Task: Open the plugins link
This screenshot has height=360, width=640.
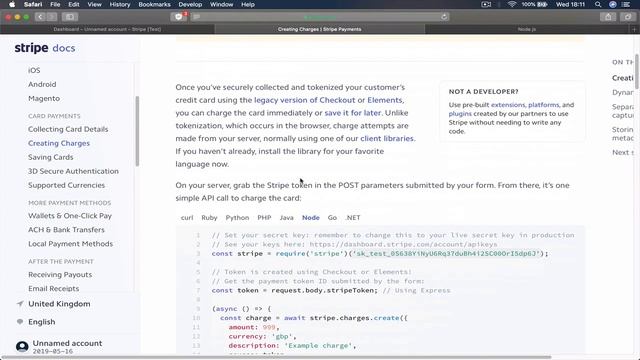Action: 460,114
